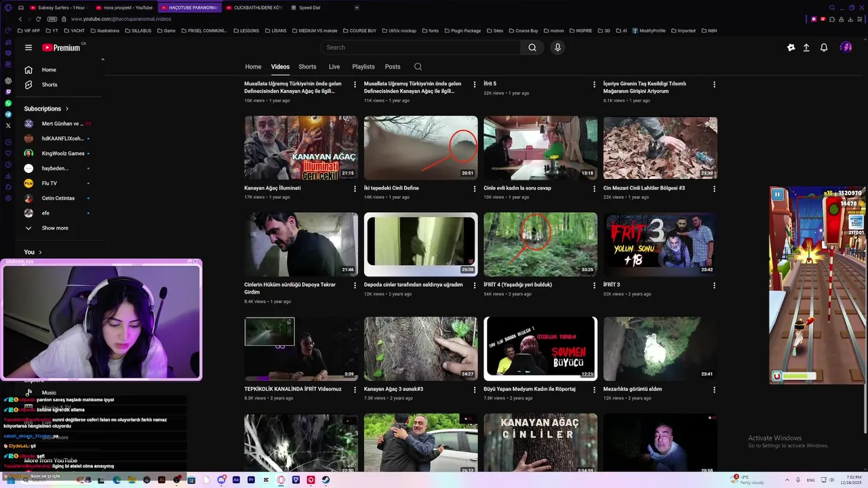Open the YouTube notifications bell

click(x=824, y=47)
